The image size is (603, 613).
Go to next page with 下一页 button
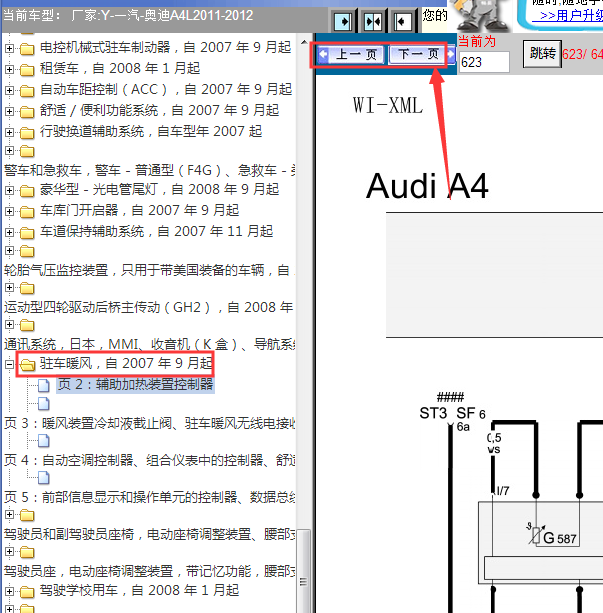pyautogui.click(x=422, y=54)
